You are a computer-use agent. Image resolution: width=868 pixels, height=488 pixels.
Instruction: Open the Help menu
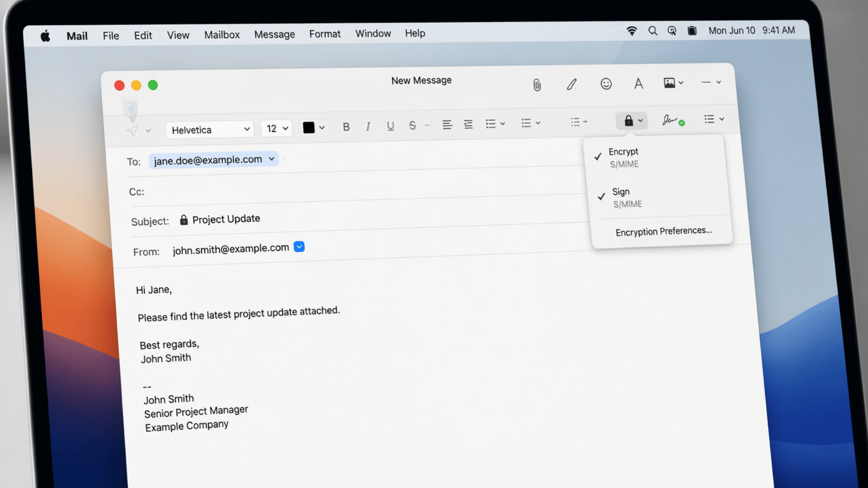(415, 33)
